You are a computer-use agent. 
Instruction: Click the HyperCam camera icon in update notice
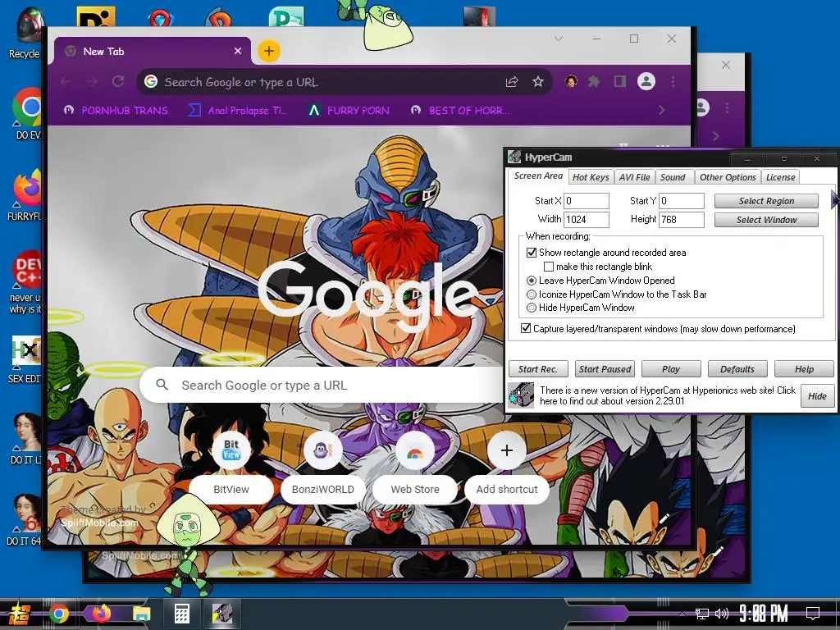[x=521, y=395]
